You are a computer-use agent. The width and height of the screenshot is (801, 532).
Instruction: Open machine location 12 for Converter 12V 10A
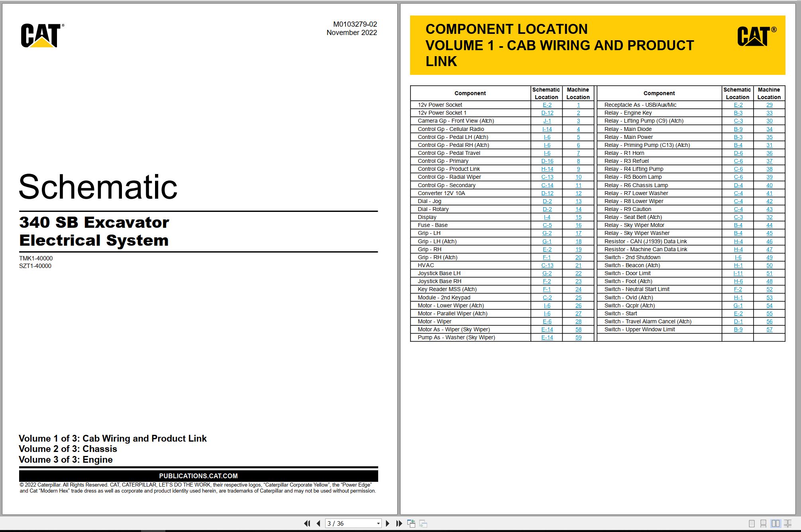tap(578, 193)
